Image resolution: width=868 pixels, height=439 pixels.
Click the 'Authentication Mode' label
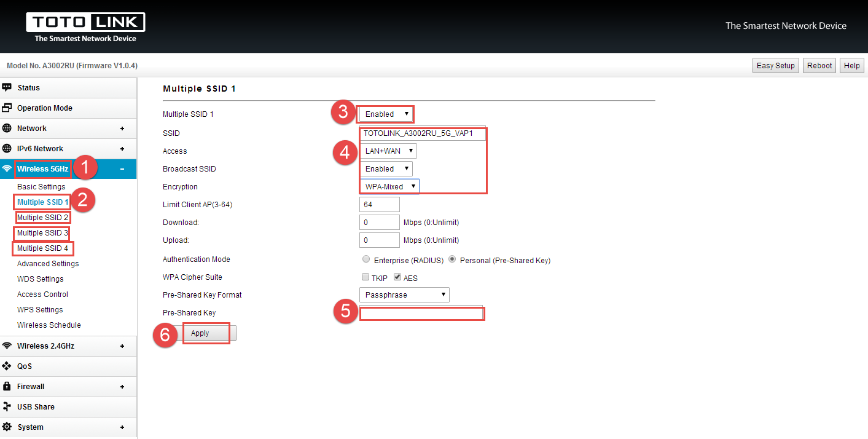point(197,259)
